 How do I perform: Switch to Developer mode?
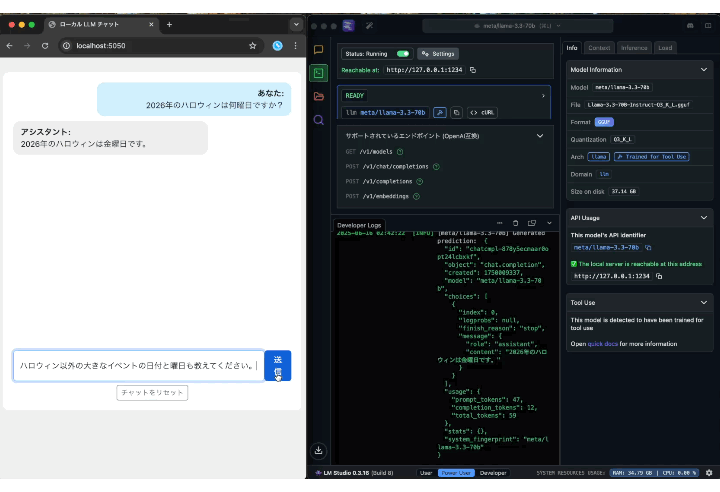(493, 473)
